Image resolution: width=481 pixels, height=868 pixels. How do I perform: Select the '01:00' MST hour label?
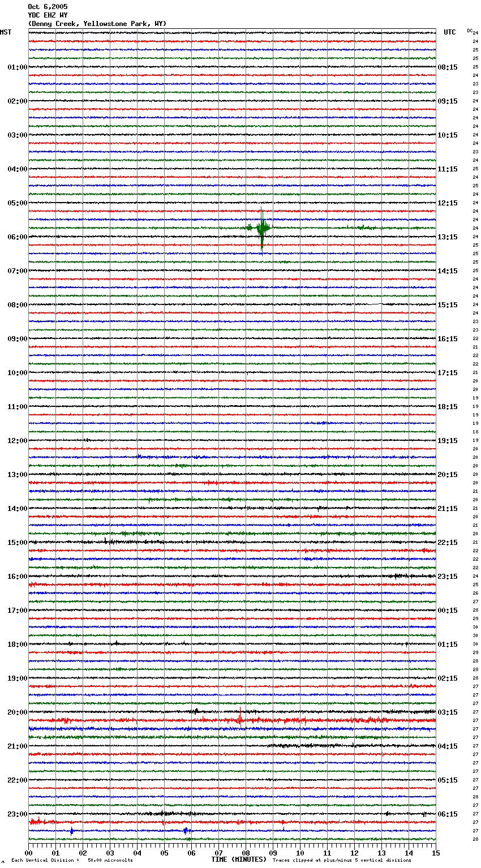click(18, 67)
